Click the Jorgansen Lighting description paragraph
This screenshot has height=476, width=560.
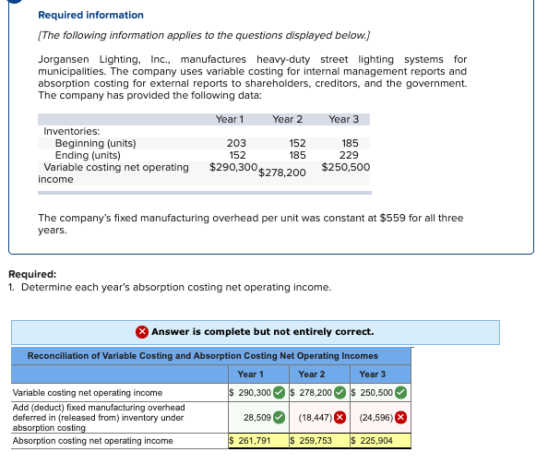tap(252, 77)
